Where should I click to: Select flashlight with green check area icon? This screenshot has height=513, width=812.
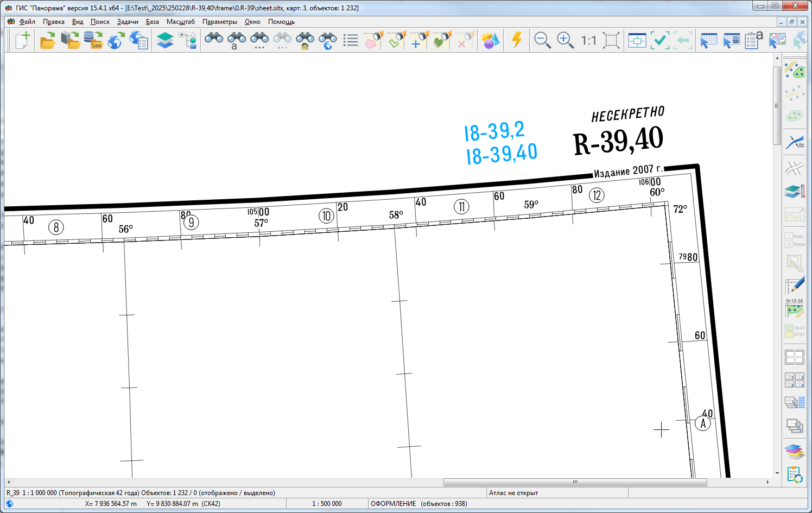pyautogui.click(x=396, y=40)
